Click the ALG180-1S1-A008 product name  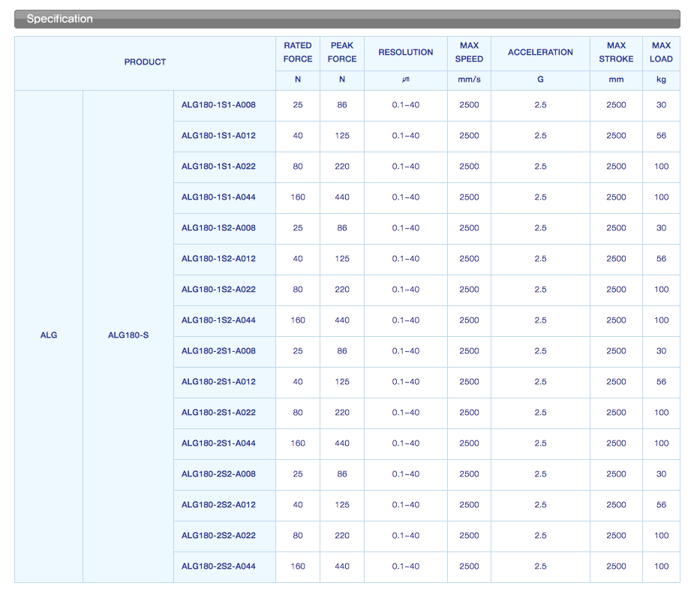pyautogui.click(x=218, y=105)
